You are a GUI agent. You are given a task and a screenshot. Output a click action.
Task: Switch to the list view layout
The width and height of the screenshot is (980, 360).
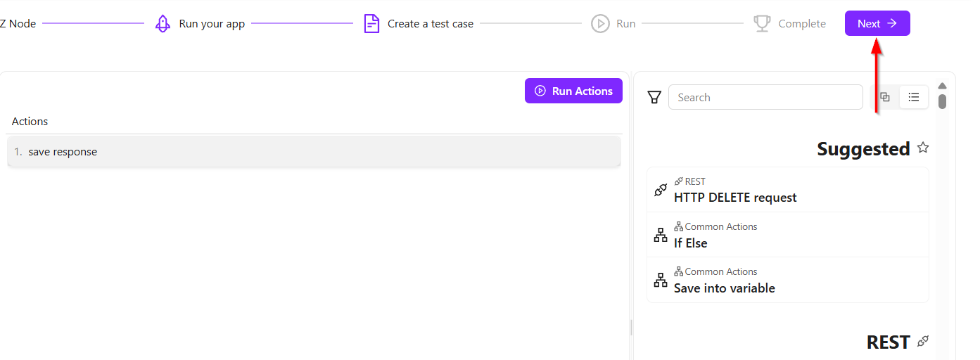pos(914,97)
